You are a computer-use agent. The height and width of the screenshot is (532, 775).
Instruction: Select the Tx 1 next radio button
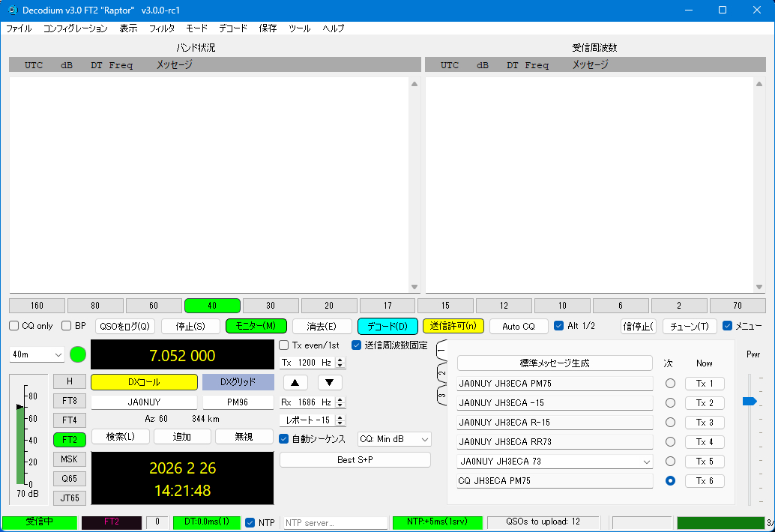coord(670,384)
